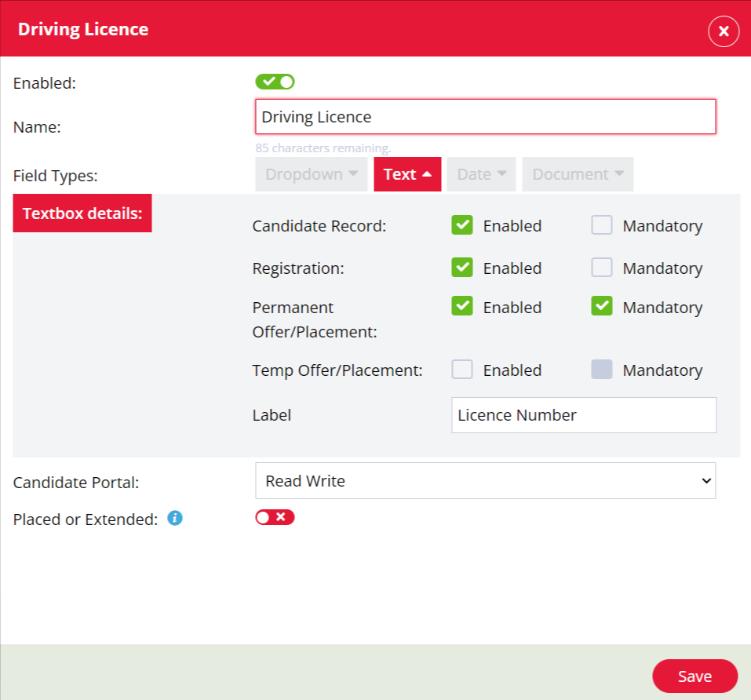The image size is (751, 700).
Task: Uncheck Candidate Record Enabled checkbox
Action: pyautogui.click(x=462, y=225)
